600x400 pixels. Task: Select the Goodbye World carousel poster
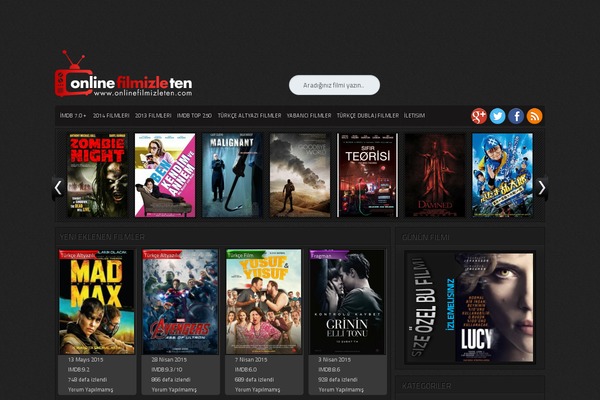pos(300,175)
